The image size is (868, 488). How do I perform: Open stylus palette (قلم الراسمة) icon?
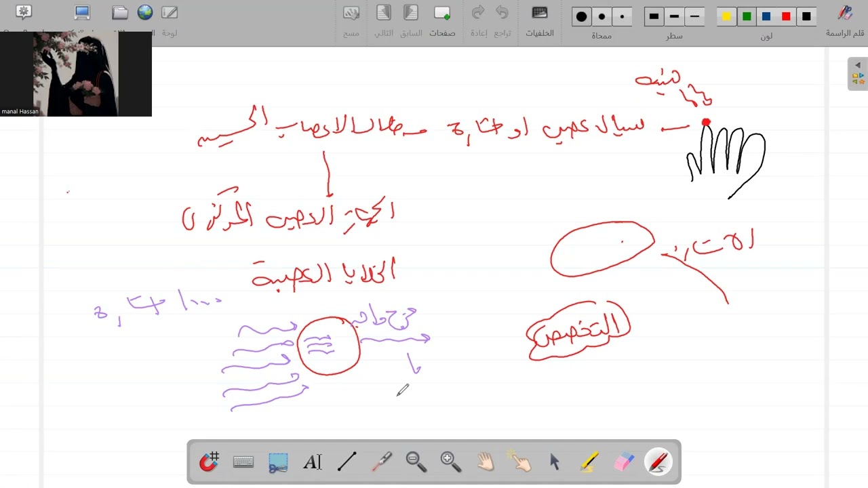click(x=845, y=14)
